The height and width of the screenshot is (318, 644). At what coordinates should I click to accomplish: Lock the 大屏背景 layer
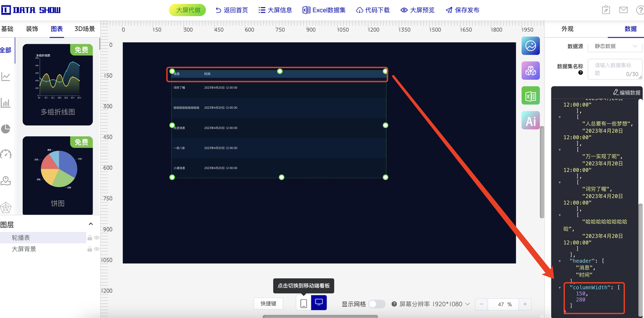click(90, 249)
